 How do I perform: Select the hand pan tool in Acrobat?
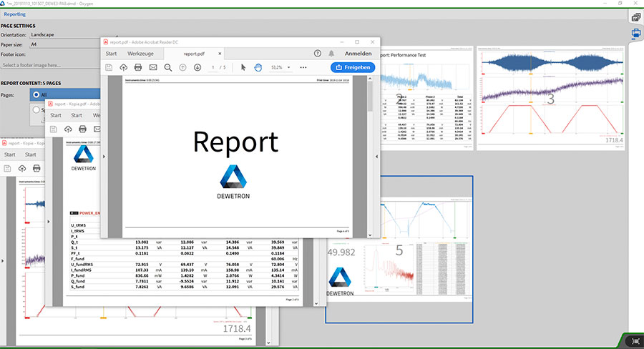coord(258,67)
